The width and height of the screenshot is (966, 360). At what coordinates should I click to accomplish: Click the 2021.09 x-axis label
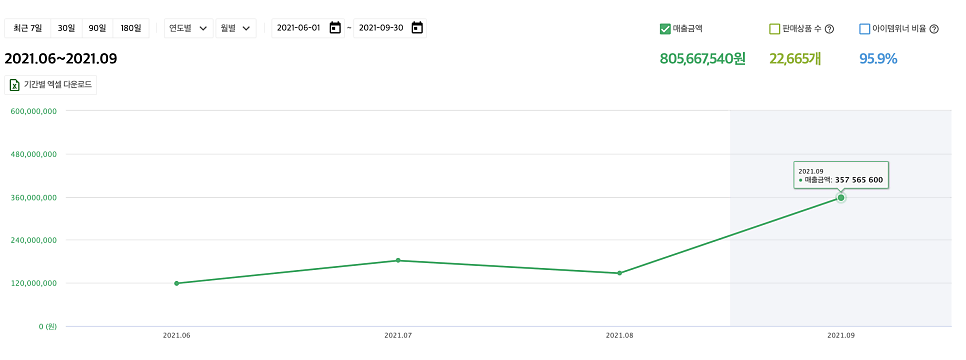point(841,336)
